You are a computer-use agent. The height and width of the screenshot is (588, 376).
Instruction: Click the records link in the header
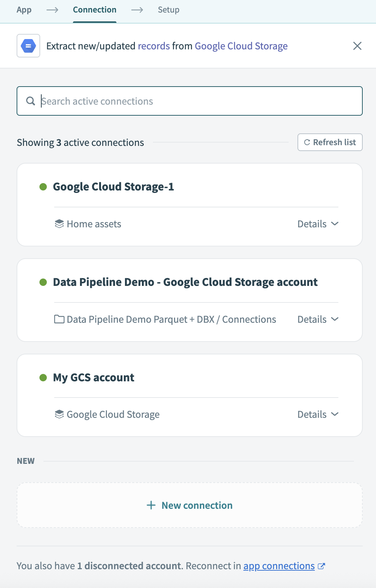[154, 46]
